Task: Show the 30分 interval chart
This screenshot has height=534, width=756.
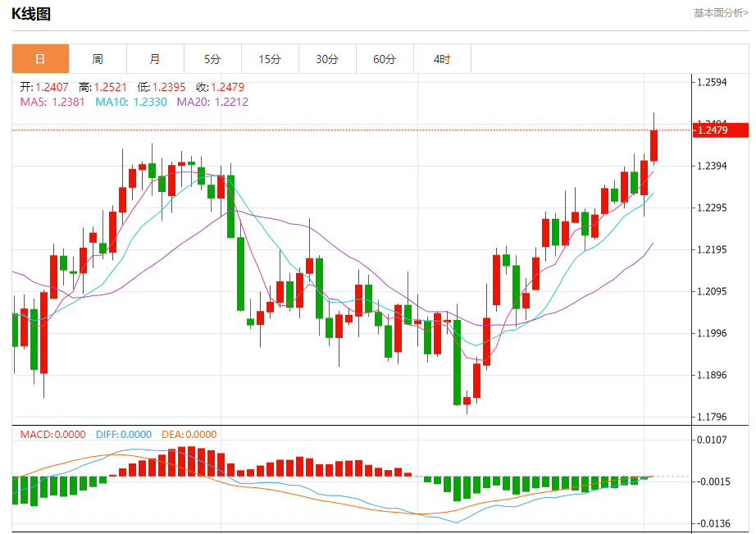Action: (x=327, y=59)
